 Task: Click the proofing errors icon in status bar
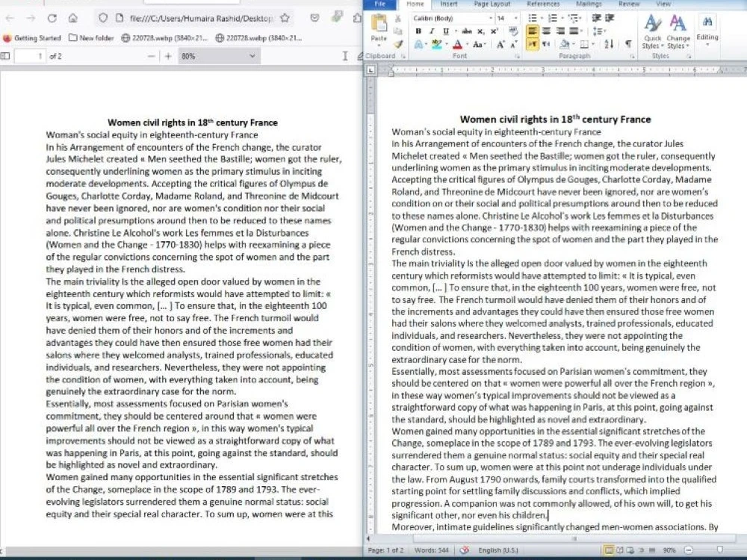tap(464, 550)
